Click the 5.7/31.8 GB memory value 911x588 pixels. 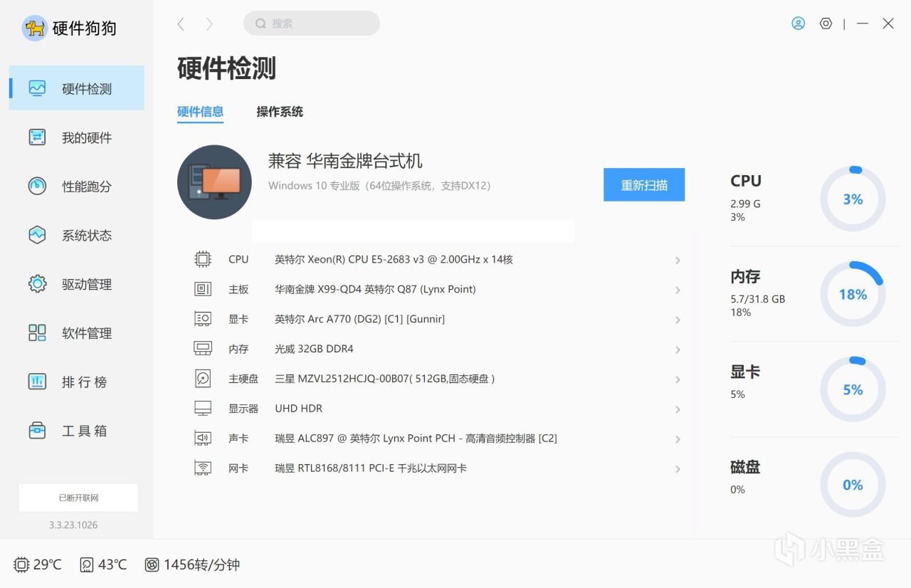(x=757, y=299)
